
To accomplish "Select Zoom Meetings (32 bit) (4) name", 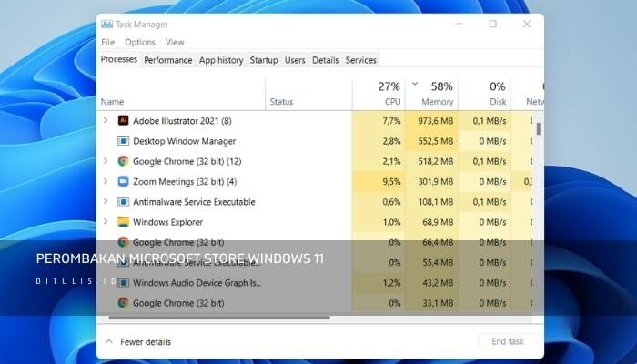I will (x=185, y=182).
